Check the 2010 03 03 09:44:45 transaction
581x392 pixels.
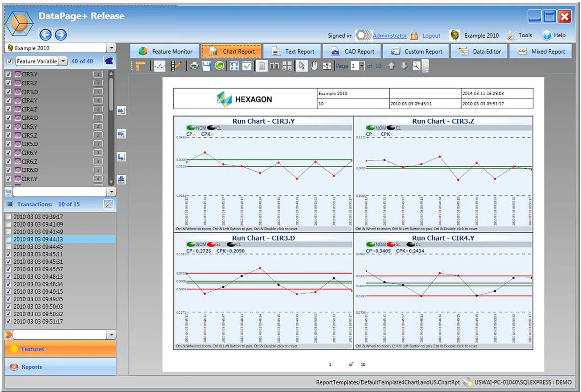pyautogui.click(x=8, y=247)
